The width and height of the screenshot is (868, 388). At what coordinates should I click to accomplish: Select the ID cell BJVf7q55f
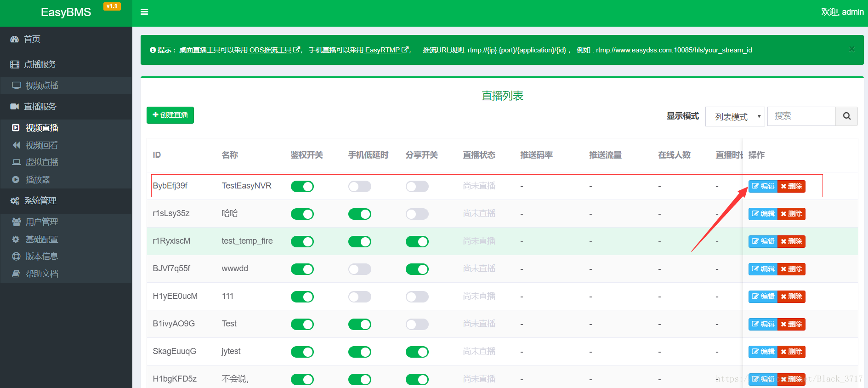171,268
